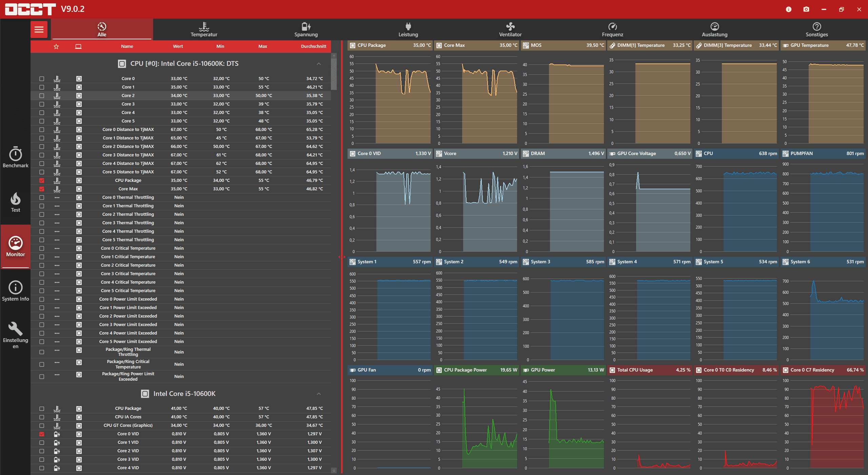Sort by the Min column header

220,46
